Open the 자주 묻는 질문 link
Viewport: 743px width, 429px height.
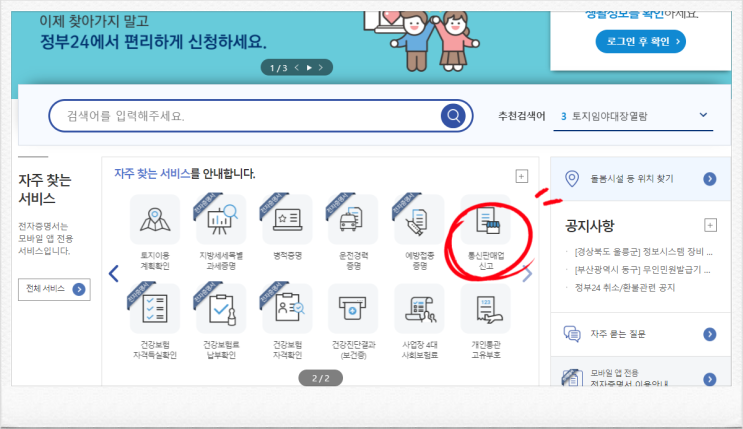click(617, 334)
